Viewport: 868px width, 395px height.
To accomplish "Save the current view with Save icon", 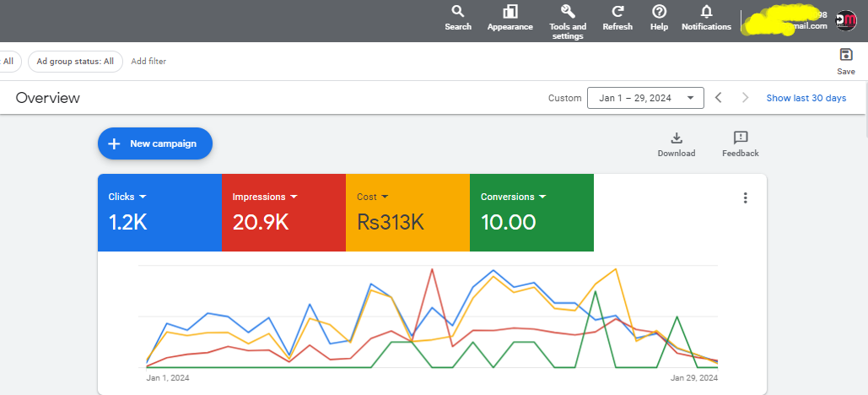I will point(846,61).
